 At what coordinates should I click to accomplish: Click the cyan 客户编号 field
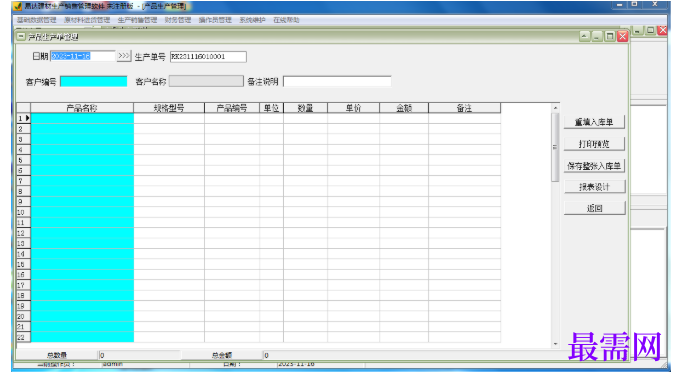94,81
